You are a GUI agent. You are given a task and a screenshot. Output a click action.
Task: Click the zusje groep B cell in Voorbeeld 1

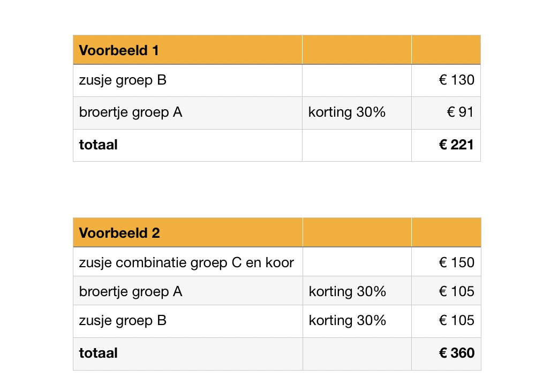(187, 80)
